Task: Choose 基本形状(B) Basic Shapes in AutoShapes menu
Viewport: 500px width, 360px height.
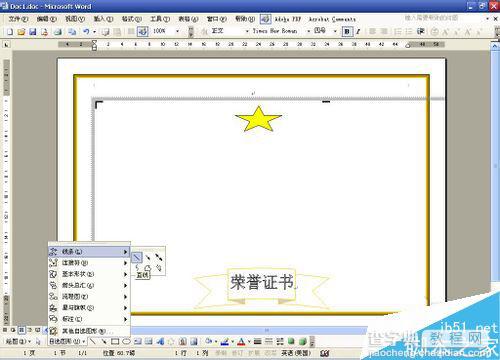Action: (x=89, y=274)
